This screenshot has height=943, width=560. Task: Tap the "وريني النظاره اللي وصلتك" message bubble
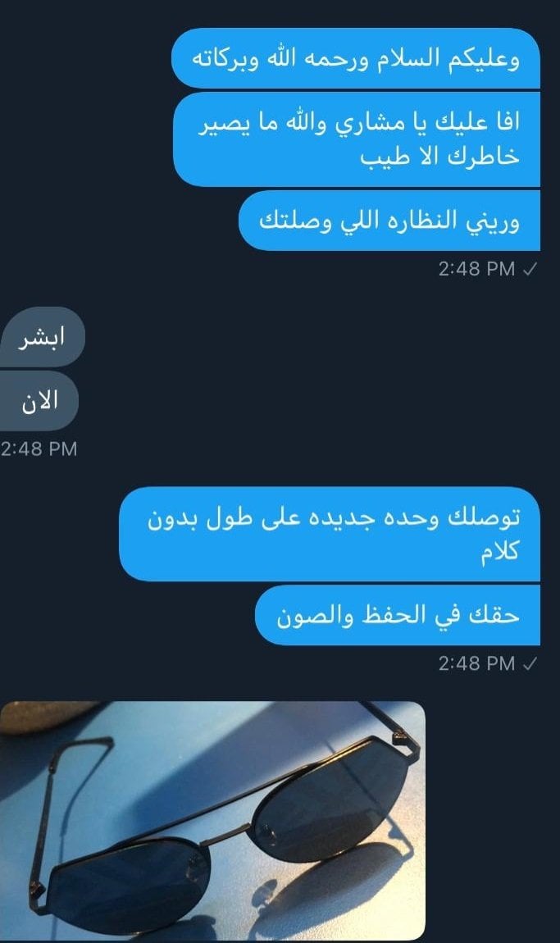tap(389, 221)
